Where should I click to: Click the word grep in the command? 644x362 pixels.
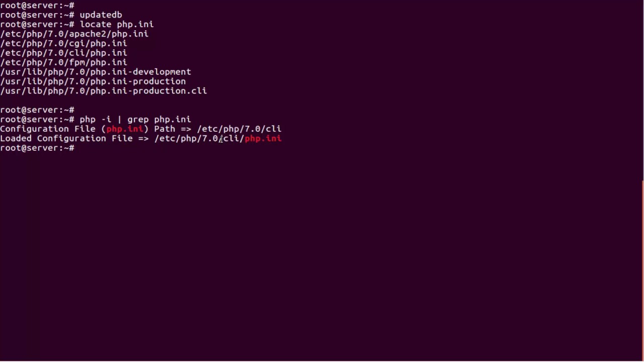(x=138, y=119)
